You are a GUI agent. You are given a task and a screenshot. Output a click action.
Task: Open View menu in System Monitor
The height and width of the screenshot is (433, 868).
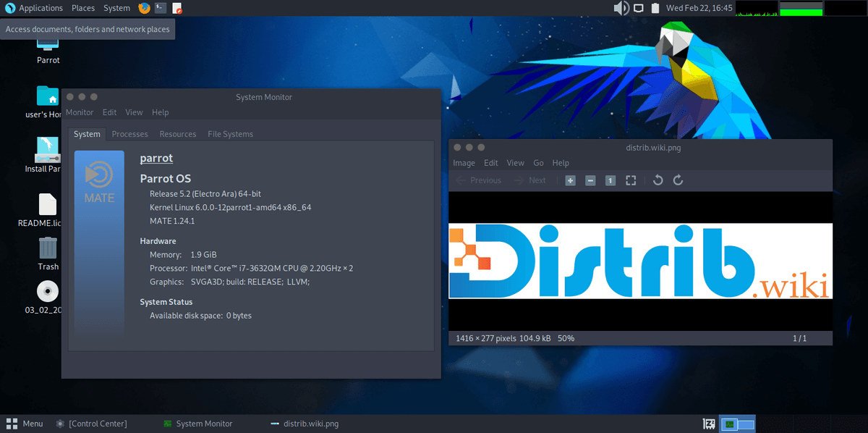[x=134, y=112]
